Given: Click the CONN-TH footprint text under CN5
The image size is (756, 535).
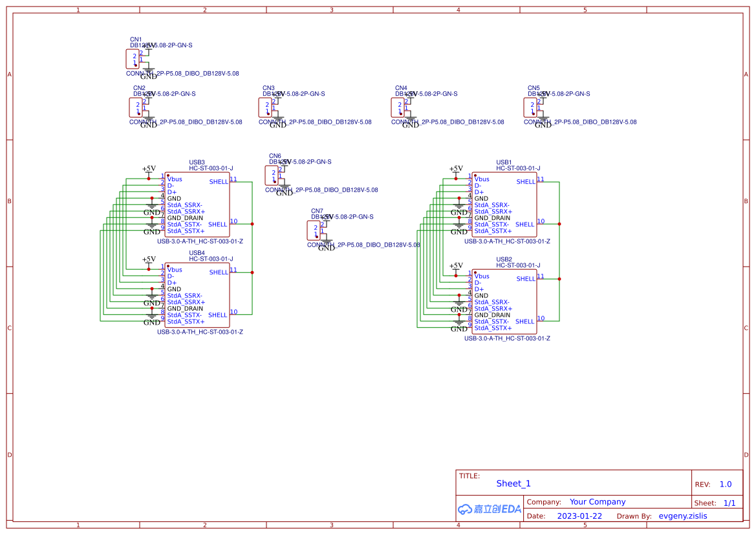Looking at the screenshot, I should [x=580, y=122].
